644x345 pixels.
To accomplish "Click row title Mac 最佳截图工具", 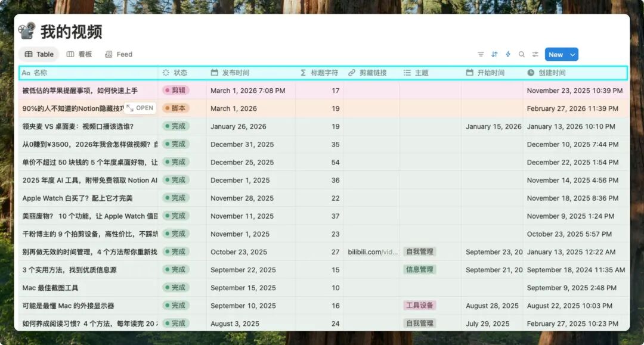I will 50,288.
